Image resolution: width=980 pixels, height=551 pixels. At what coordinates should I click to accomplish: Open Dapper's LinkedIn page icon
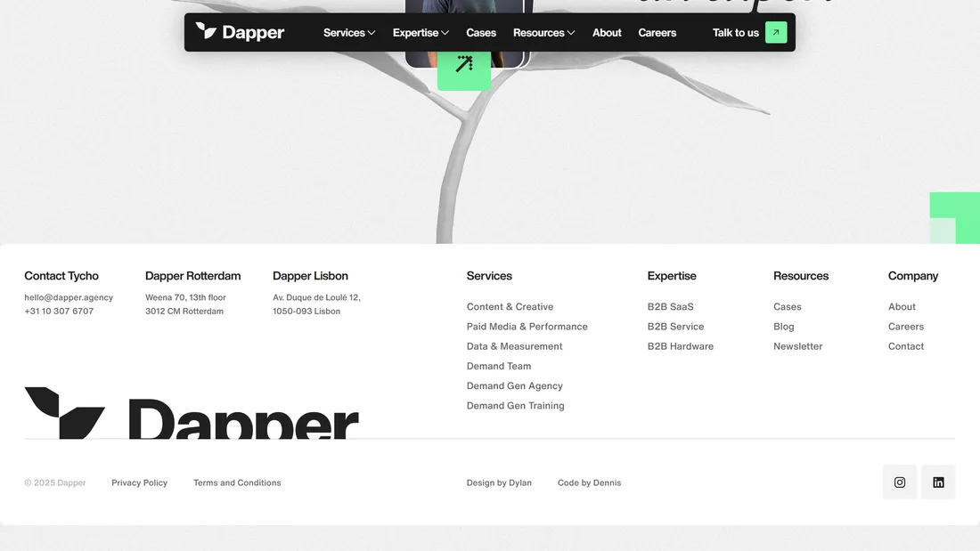click(938, 482)
